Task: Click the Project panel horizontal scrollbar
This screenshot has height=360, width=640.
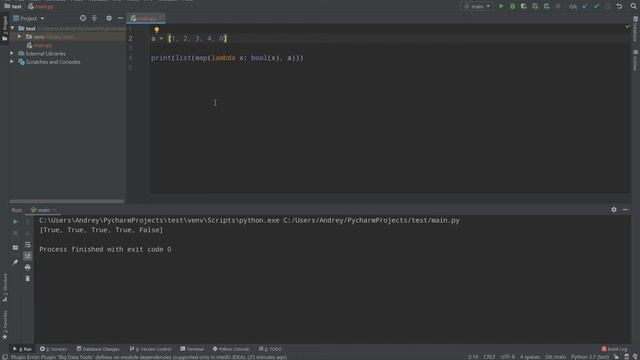Action: [x=67, y=201]
